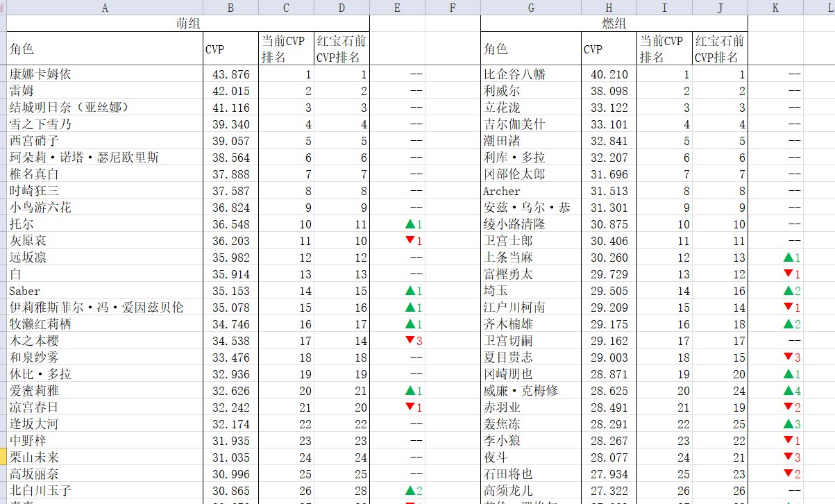The image size is (835, 504).
Task: Click CVP value 30.865
Action: [x=230, y=490]
